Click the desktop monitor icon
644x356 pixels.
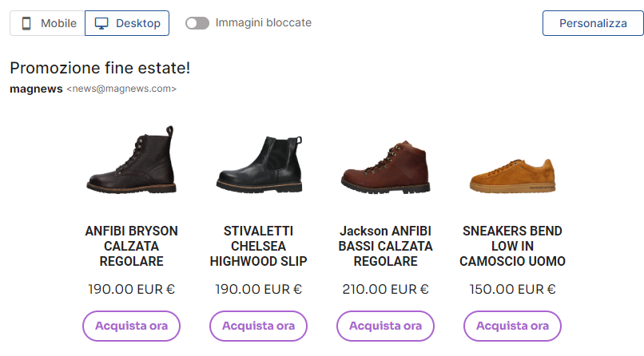coord(101,23)
